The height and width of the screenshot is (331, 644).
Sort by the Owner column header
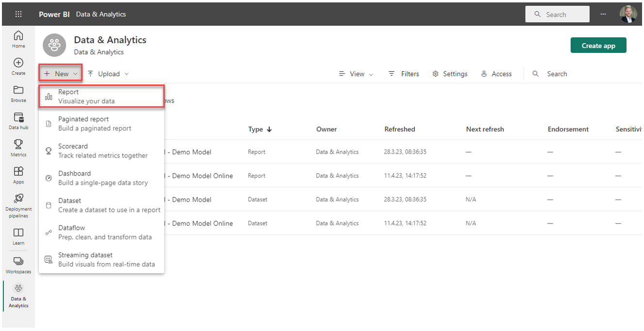326,129
